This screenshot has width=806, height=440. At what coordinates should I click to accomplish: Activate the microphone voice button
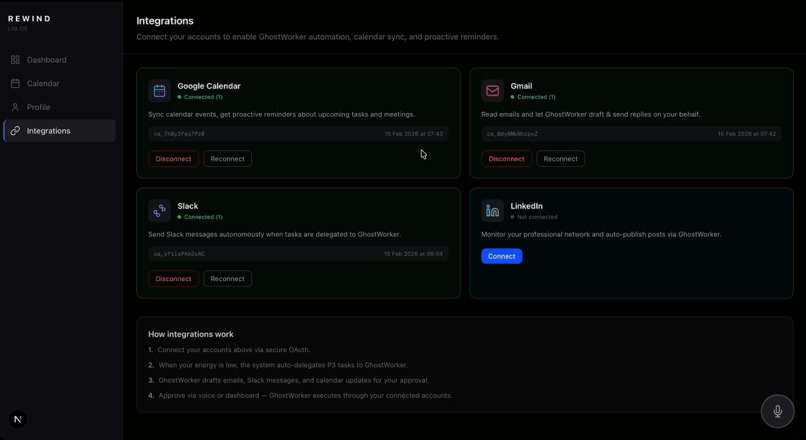[x=778, y=411]
